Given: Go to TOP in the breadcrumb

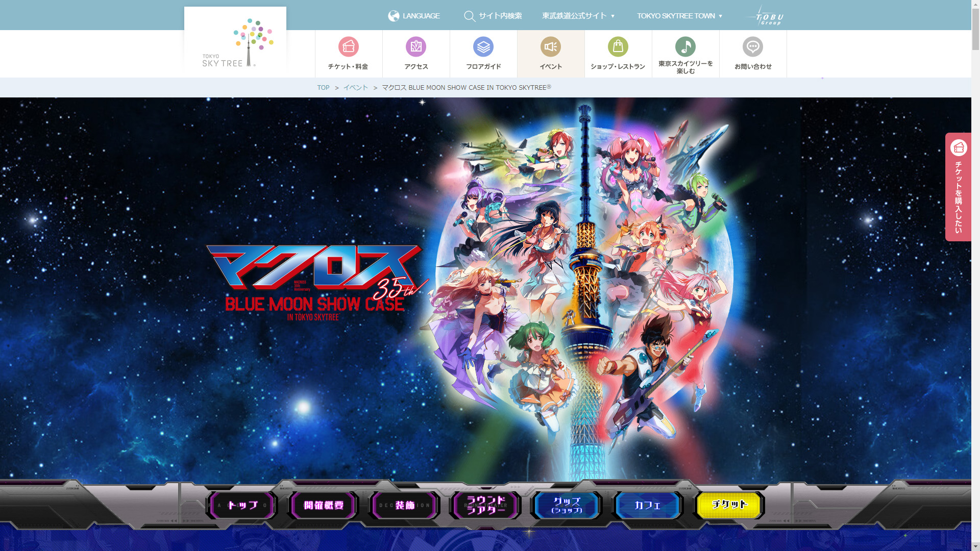Looking at the screenshot, I should click(x=323, y=88).
